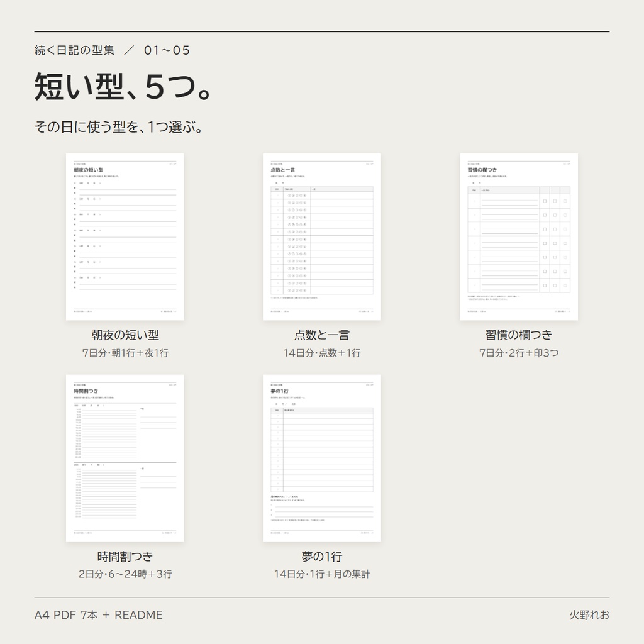The image size is (644, 644).
Task: Click the description 14日分・1行+月の集計
Action: [x=322, y=574]
